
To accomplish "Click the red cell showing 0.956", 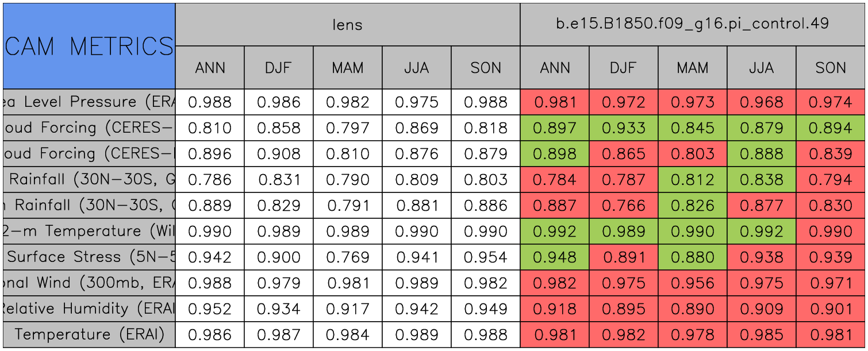I will (x=693, y=283).
